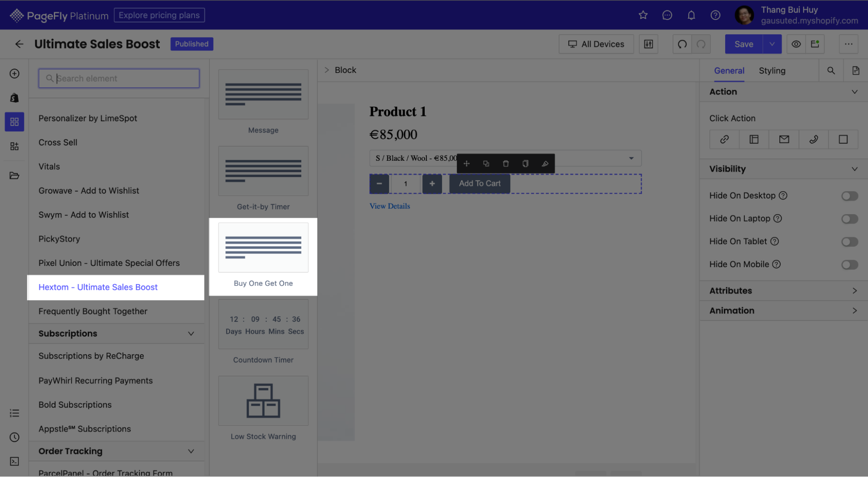The height and width of the screenshot is (477, 868).
Task: Set click action to open popup layout
Action: (x=754, y=139)
